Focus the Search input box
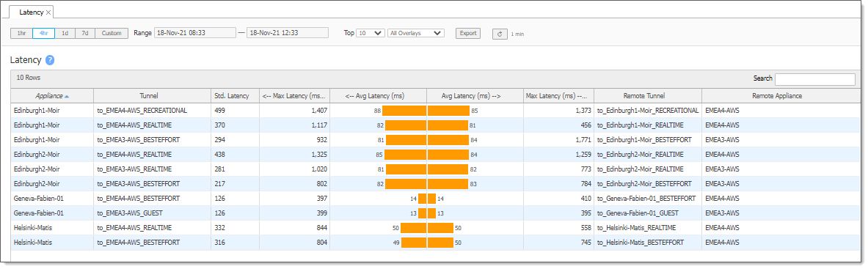868x269 pixels. point(815,79)
